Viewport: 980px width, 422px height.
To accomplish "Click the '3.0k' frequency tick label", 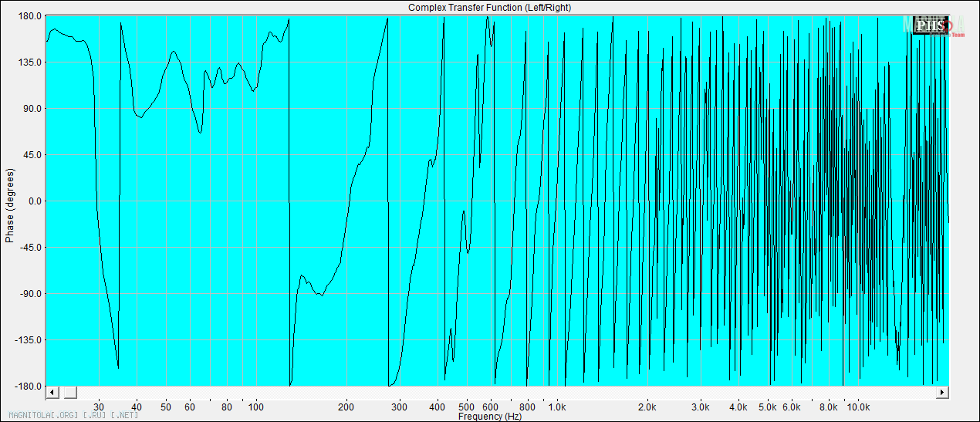I will coord(700,407).
